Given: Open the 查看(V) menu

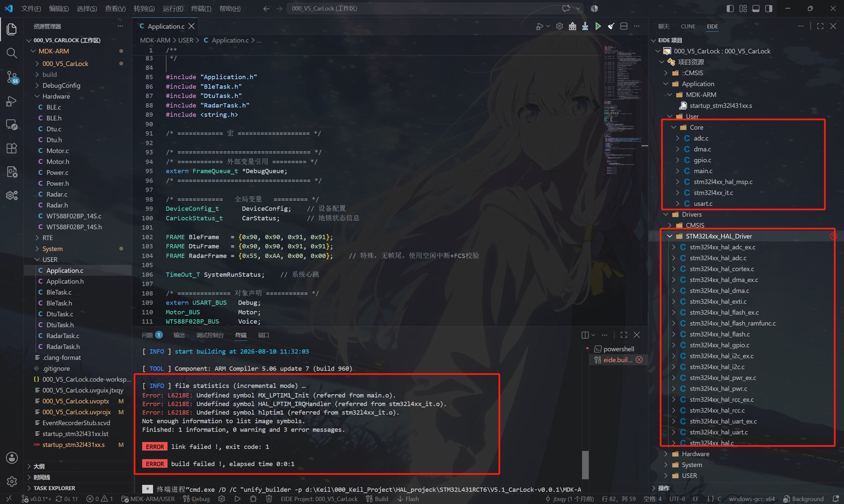Looking at the screenshot, I should tap(115, 9).
